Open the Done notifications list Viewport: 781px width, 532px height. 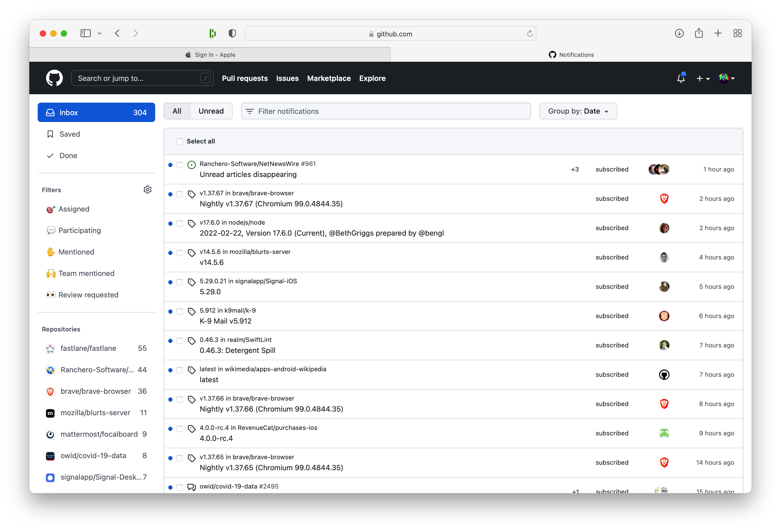click(x=97, y=156)
